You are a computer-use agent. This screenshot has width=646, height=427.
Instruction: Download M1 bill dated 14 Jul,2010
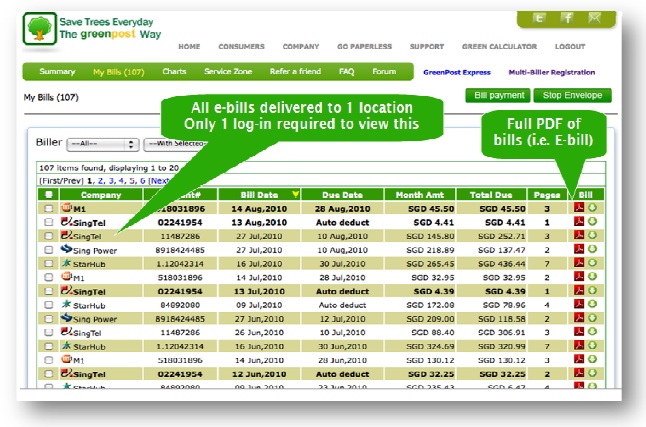592,276
